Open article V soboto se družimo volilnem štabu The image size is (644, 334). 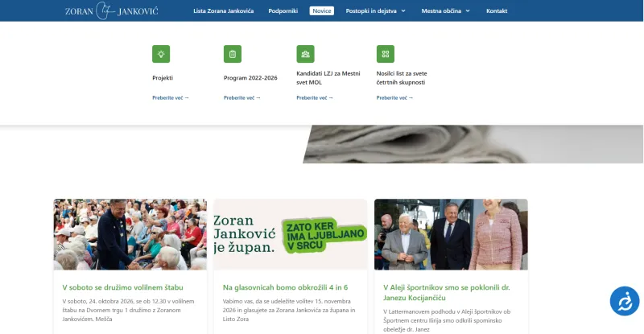[123, 287]
